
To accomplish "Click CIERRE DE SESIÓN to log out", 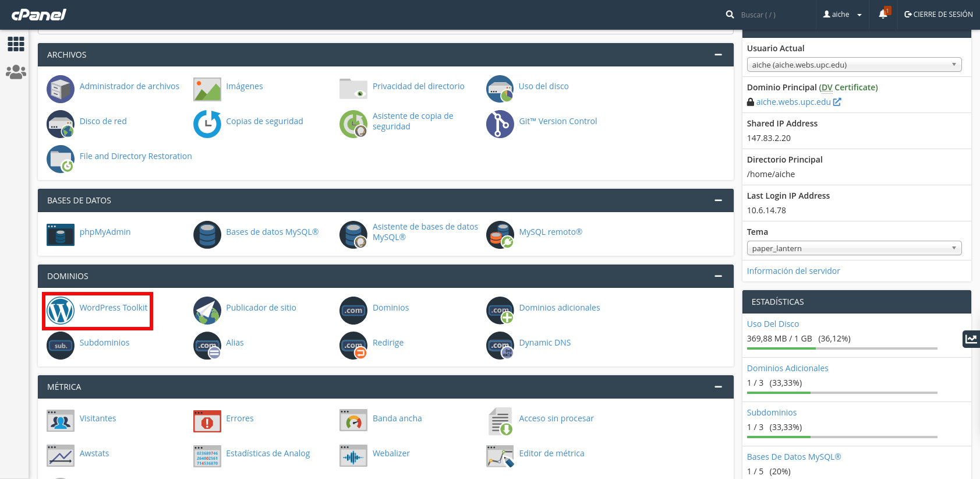I will click(938, 15).
